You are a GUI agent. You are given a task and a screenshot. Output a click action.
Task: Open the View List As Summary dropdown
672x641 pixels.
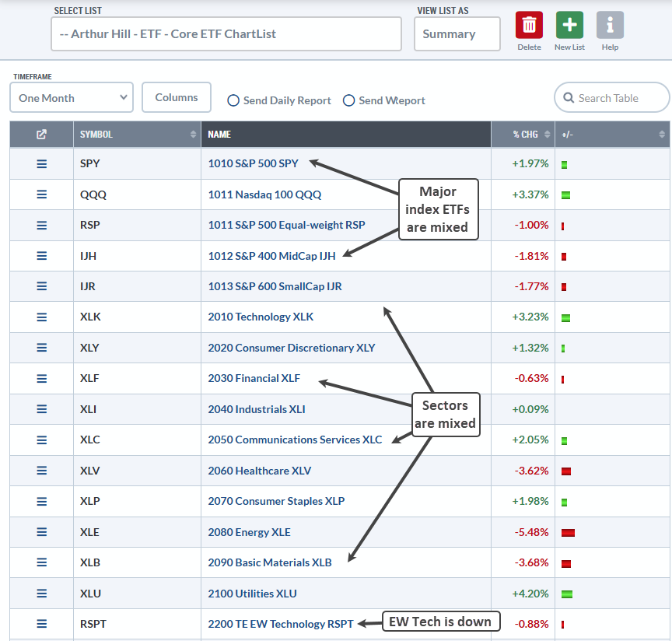(x=457, y=34)
